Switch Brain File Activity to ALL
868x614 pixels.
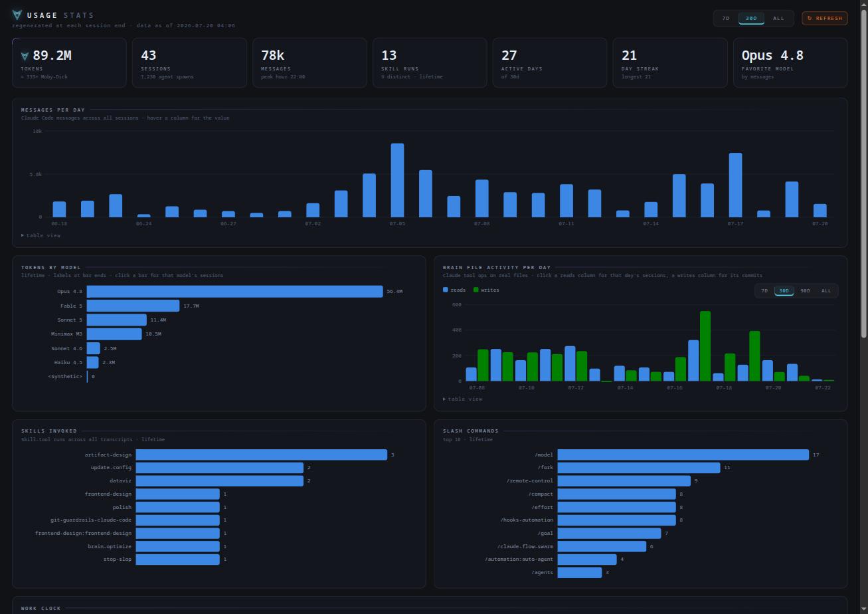pos(826,291)
